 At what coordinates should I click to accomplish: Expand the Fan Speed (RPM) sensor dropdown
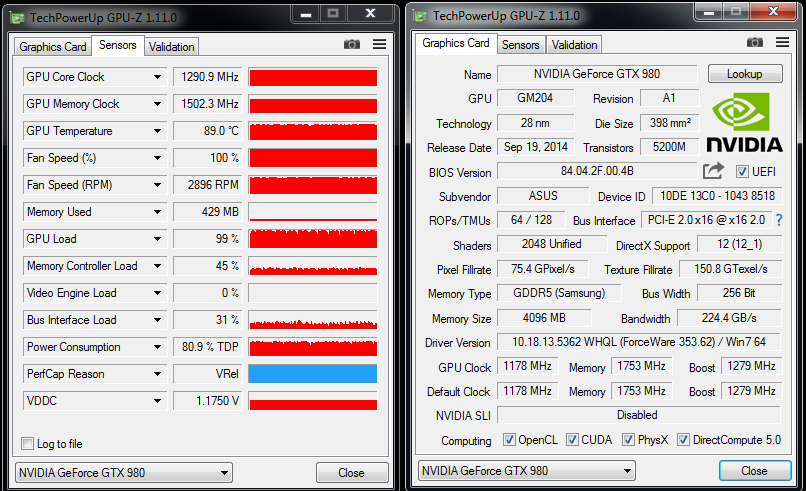tap(157, 185)
